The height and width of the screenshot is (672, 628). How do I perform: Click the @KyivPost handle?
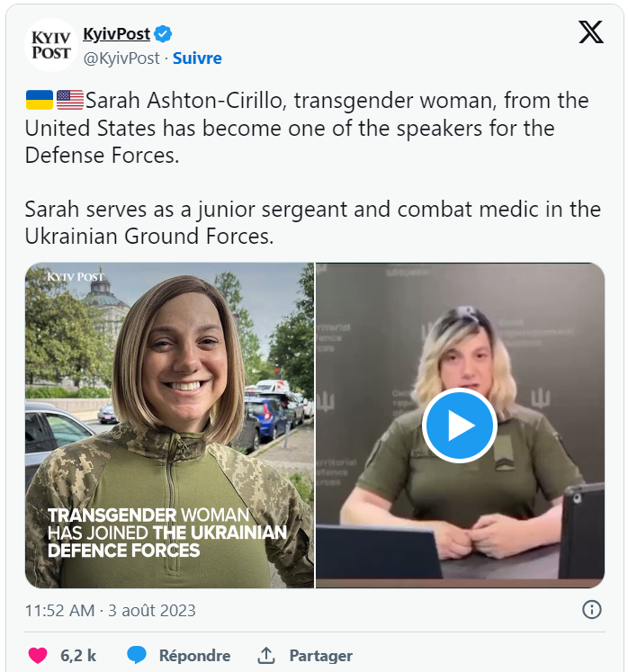tap(121, 58)
